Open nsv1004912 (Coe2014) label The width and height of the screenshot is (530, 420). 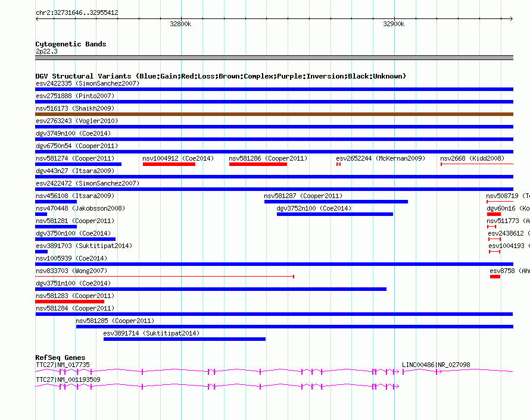click(x=178, y=158)
